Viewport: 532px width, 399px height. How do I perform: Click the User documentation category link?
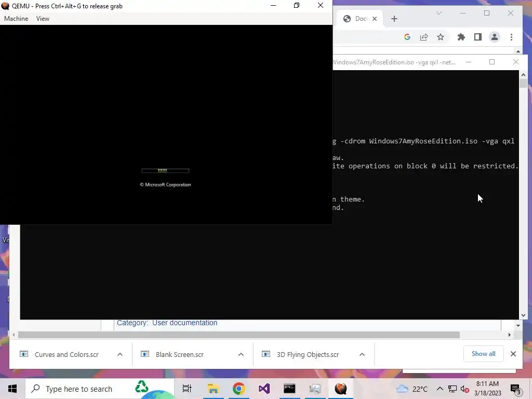click(x=184, y=323)
